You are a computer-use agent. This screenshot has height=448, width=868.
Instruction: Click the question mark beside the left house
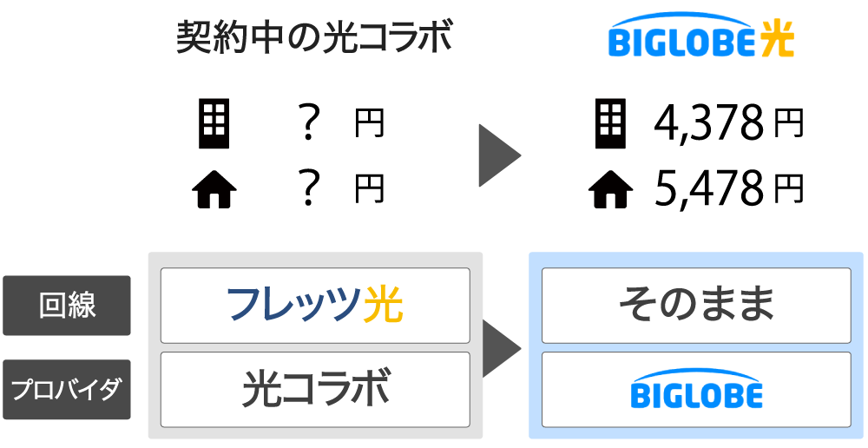point(306,188)
